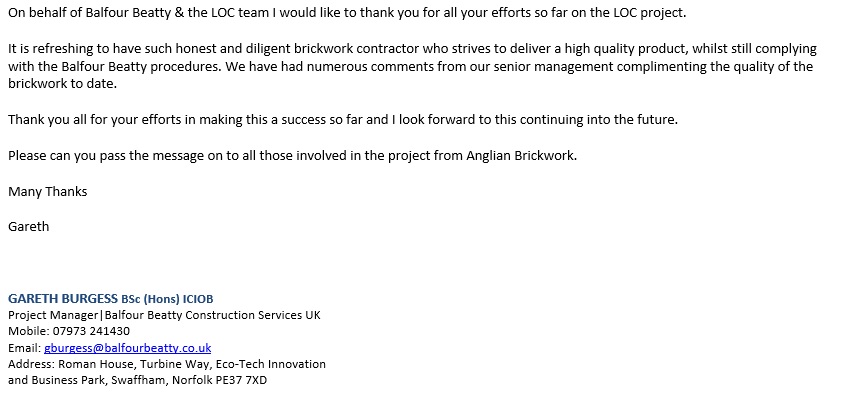This screenshot has height=394, width=868.
Task: Click the 'Gareth' sign-off name
Action: click(29, 226)
